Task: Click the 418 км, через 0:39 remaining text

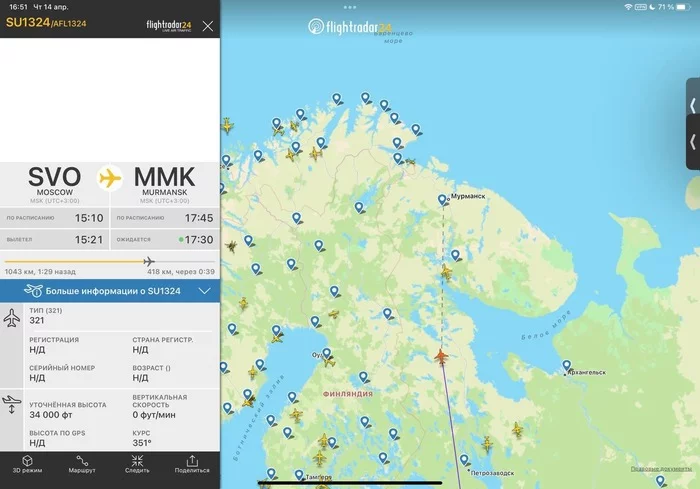Action: 181,272
